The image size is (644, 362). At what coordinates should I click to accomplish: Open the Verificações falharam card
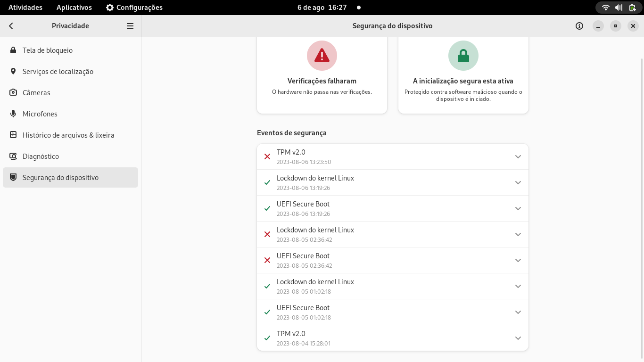coord(322,75)
